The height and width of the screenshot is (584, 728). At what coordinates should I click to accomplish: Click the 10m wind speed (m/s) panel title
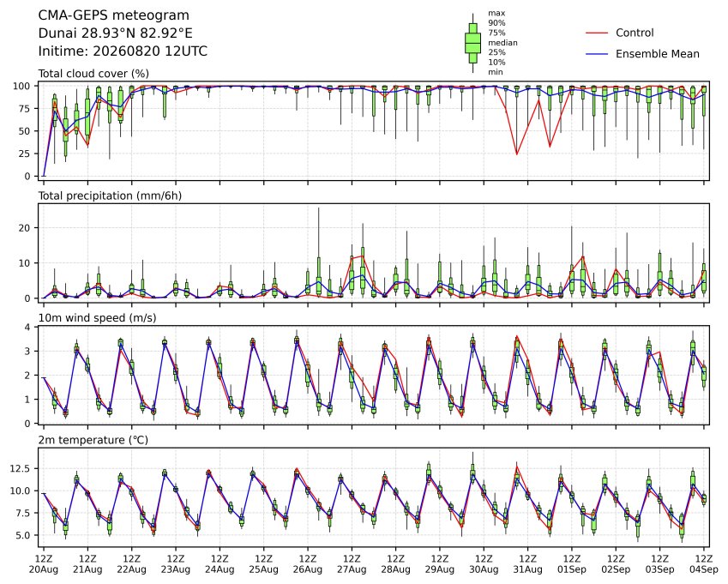97,318
